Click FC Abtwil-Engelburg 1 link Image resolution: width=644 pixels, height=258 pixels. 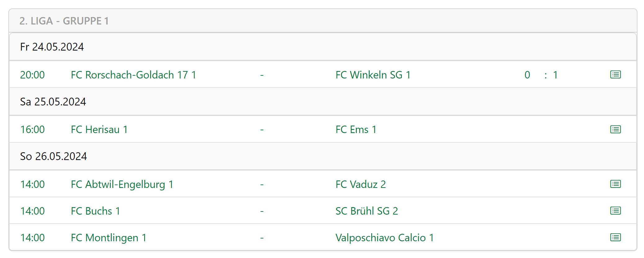tap(122, 184)
